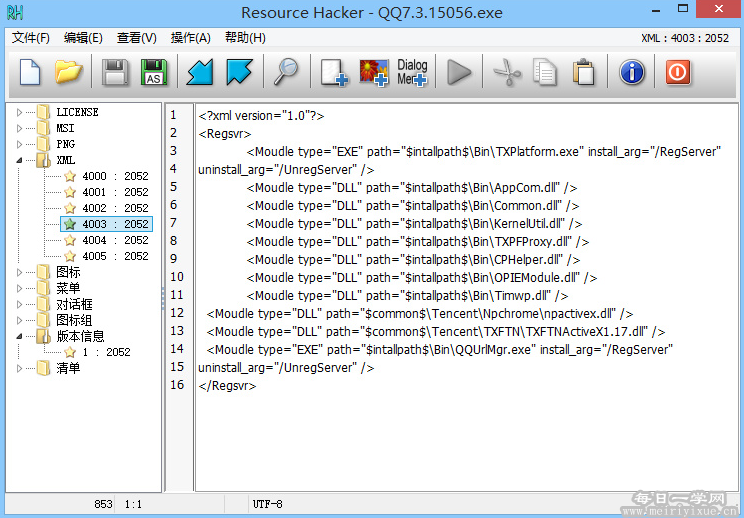Select resource 4005 : 2052
The width and height of the screenshot is (744, 518).
[115, 256]
